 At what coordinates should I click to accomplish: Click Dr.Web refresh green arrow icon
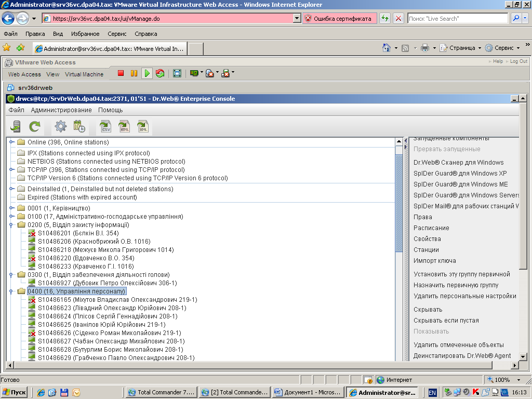(x=35, y=126)
